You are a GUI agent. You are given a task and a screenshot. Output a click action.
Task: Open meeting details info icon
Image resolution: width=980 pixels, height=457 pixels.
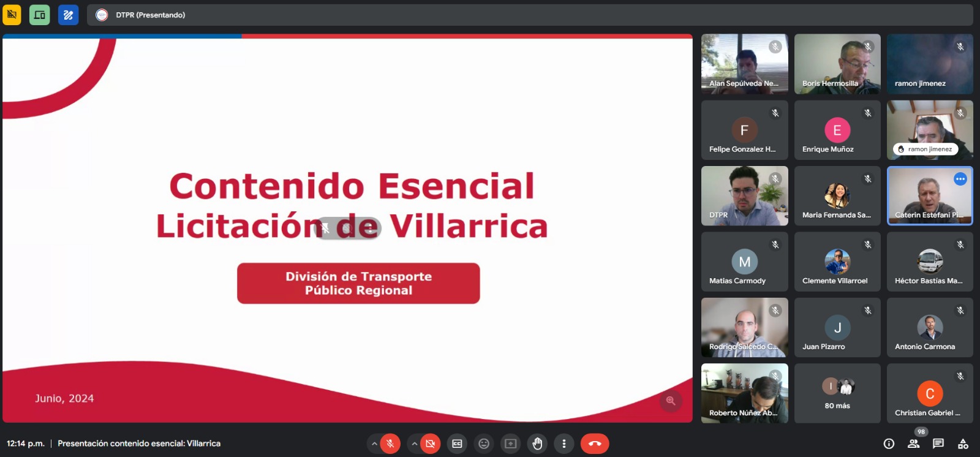tap(889, 444)
